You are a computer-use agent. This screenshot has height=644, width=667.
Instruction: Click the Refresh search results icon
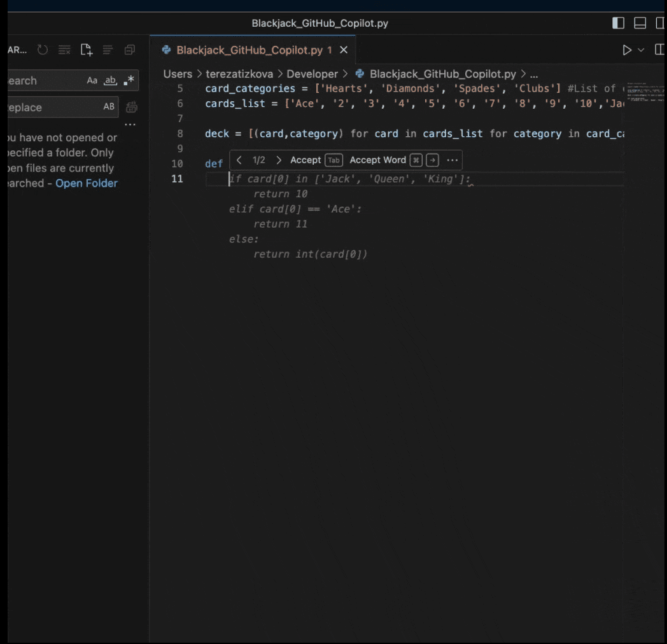coord(43,50)
